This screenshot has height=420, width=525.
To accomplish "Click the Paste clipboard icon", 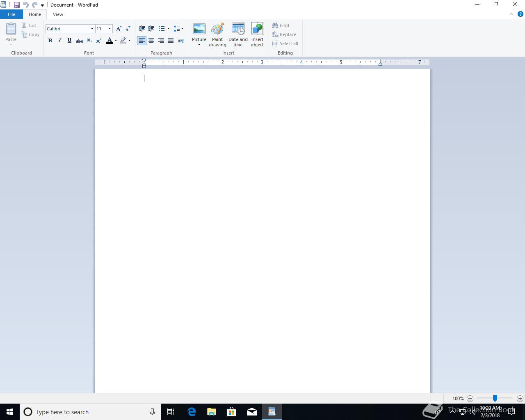I will pyautogui.click(x=11, y=29).
